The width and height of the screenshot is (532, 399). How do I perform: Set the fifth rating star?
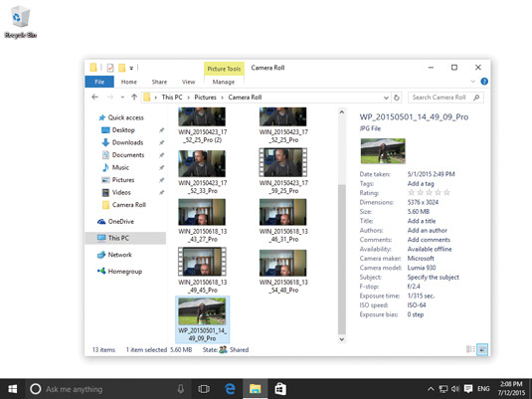pos(446,193)
